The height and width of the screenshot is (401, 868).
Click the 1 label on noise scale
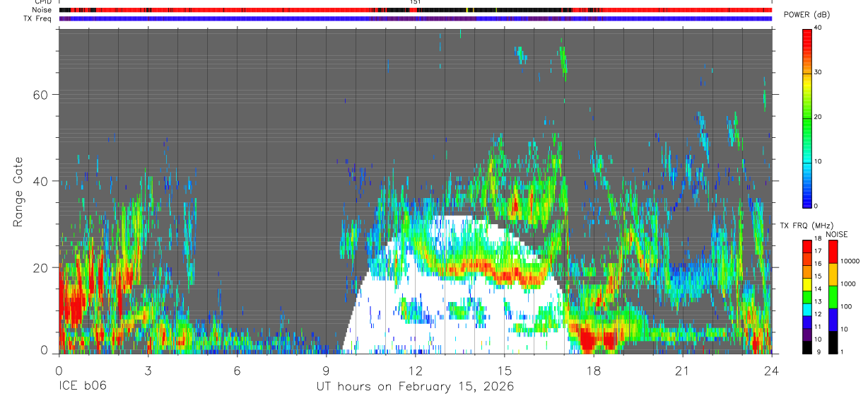(x=842, y=351)
